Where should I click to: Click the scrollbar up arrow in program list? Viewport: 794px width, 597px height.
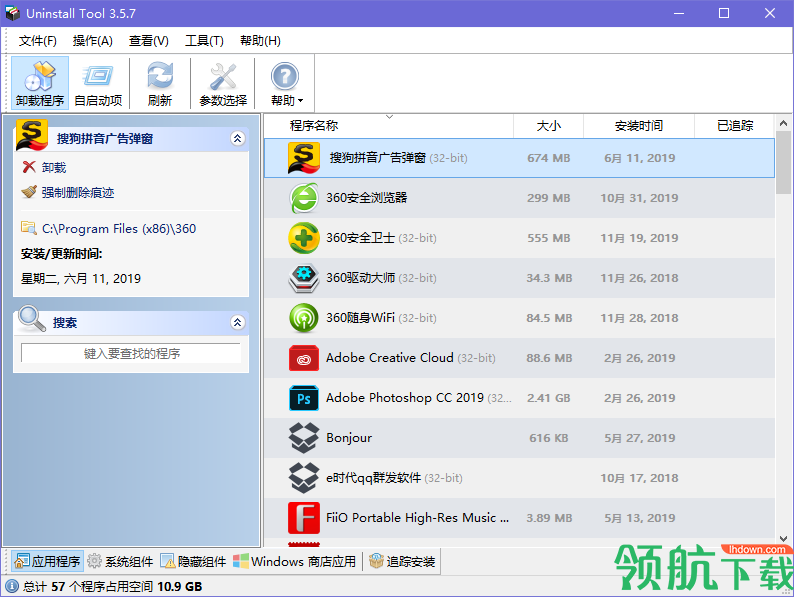click(783, 123)
